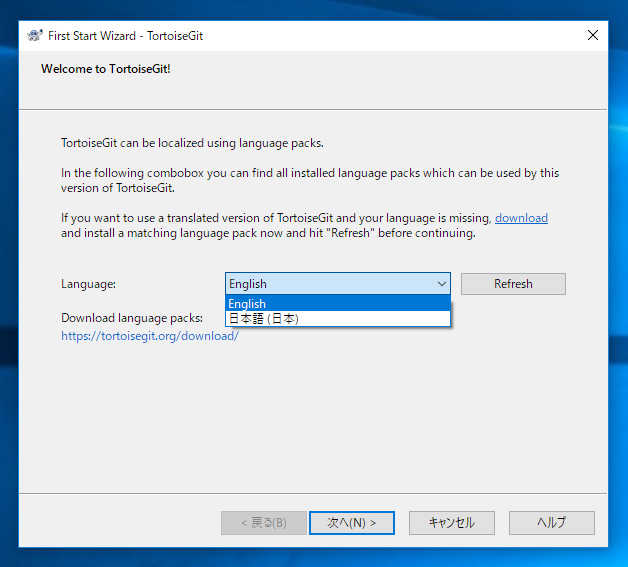The width and height of the screenshot is (628, 567).
Task: Click the < 戻る(B) back button
Action: tap(264, 523)
